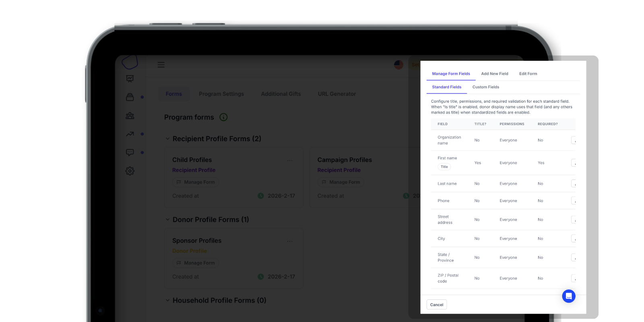Open the presentation chart dashboard sidebar icon

point(130,78)
